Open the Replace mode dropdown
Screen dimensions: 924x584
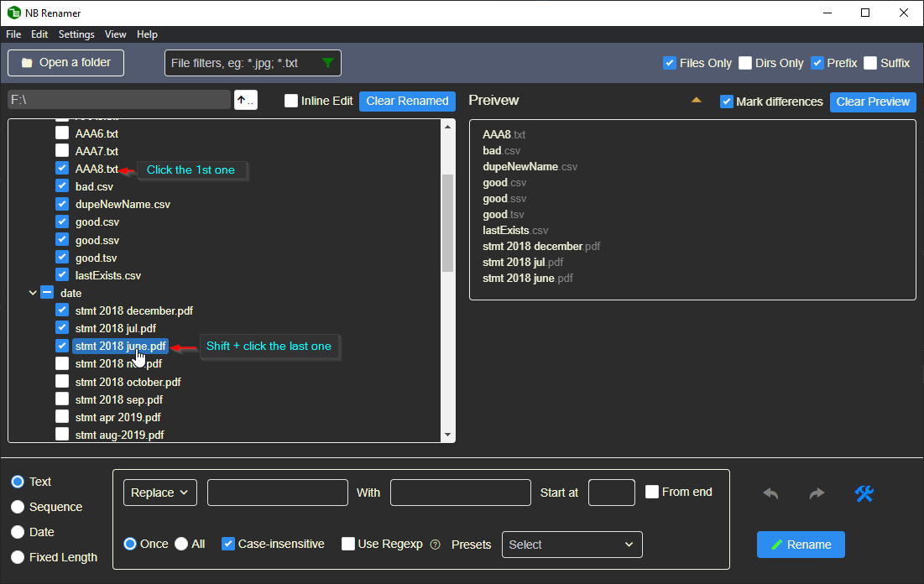click(160, 493)
